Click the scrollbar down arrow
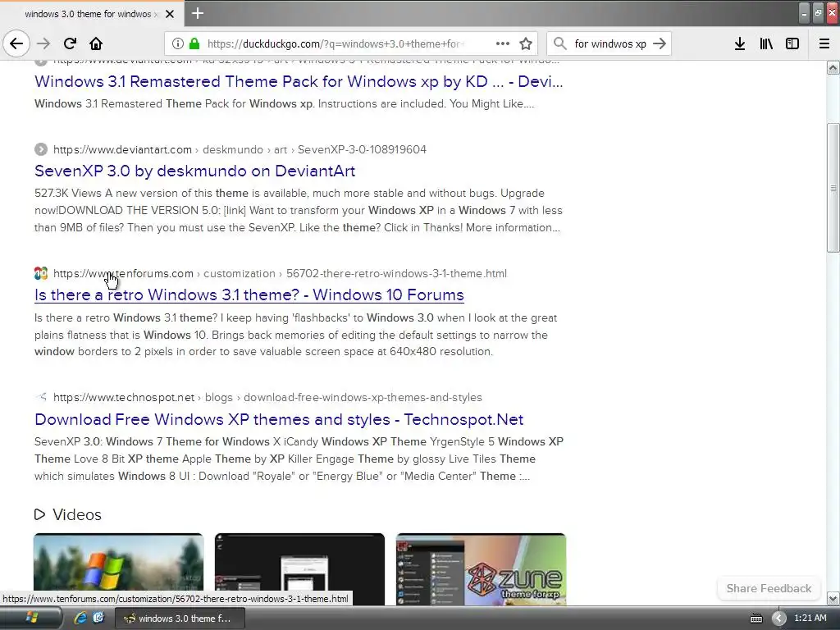This screenshot has width=840, height=630. [x=833, y=598]
